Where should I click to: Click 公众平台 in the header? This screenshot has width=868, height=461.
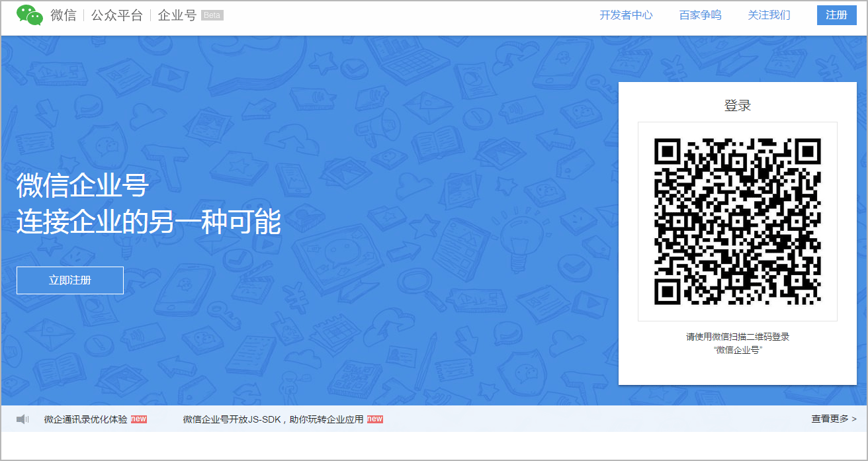click(117, 15)
